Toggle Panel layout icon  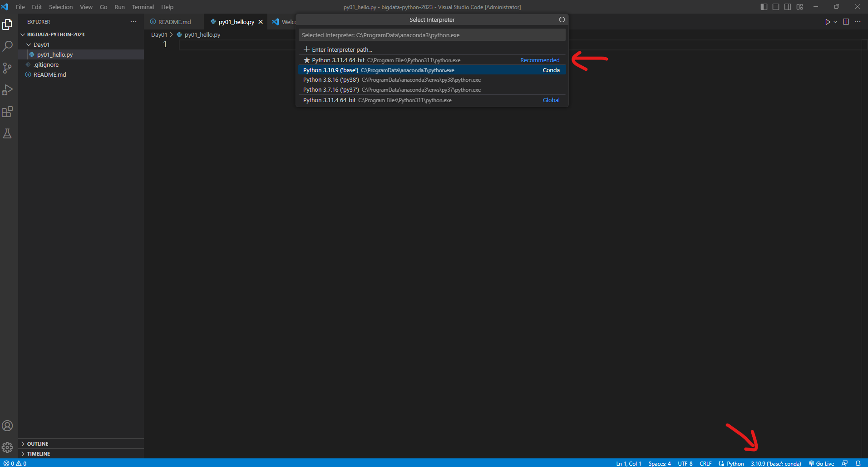[x=776, y=7]
